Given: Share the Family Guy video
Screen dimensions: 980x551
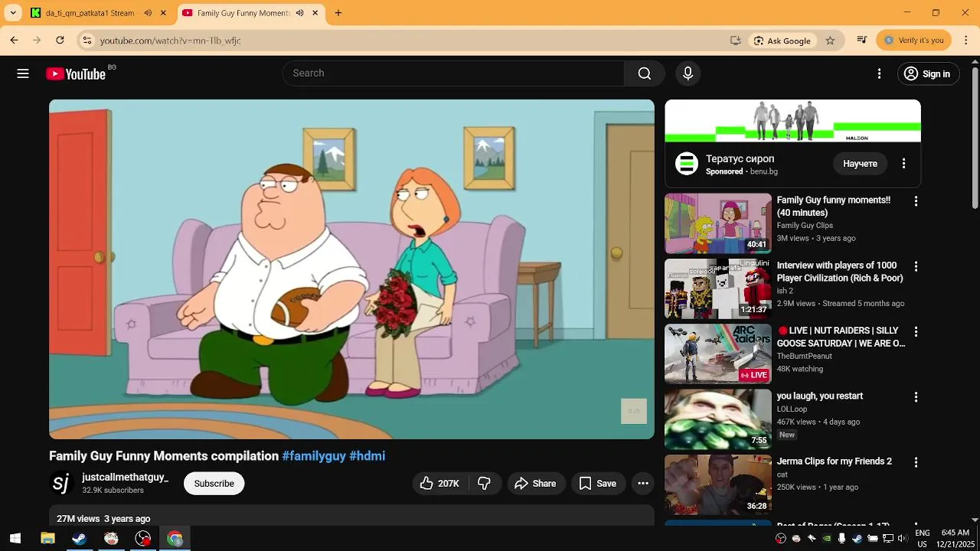Looking at the screenshot, I should [x=535, y=483].
